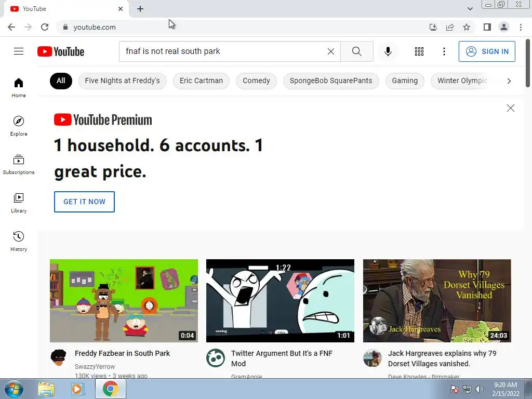The image size is (532, 399).
Task: Open Windows Media Player taskbar icon
Action: click(x=78, y=389)
